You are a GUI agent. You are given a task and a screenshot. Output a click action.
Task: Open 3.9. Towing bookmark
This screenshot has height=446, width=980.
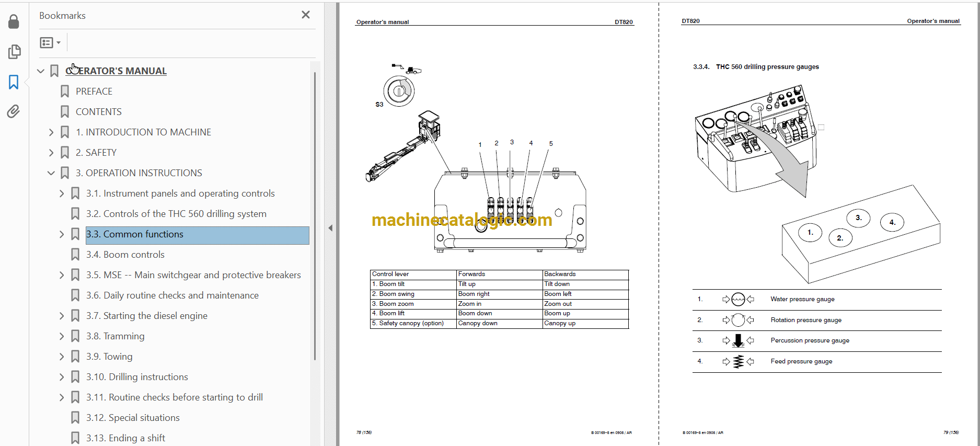(109, 357)
